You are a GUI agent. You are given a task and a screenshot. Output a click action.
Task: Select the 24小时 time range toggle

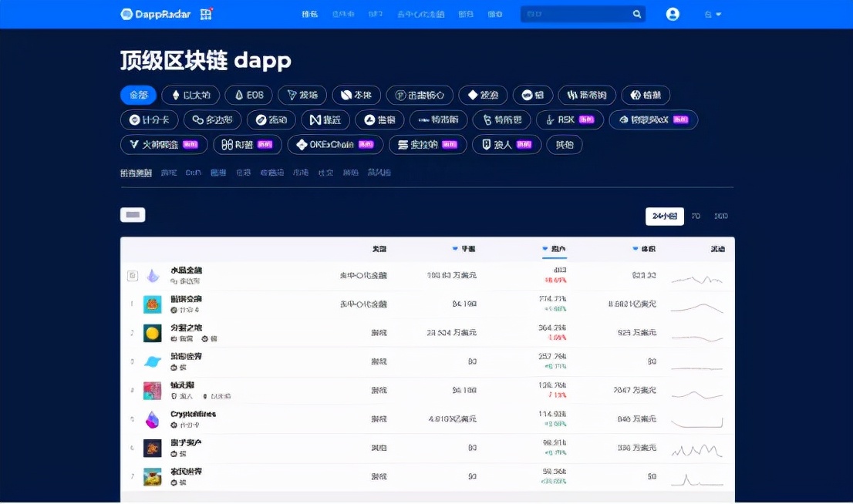point(664,217)
